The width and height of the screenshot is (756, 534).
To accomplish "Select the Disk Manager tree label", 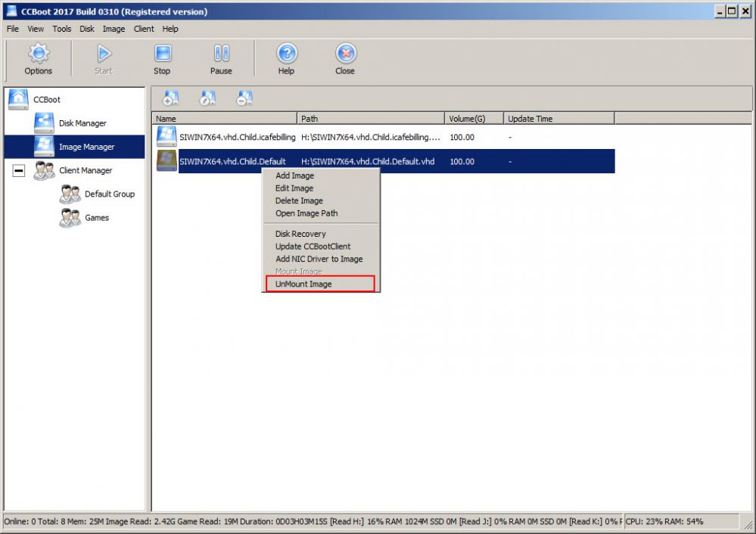I will click(82, 123).
